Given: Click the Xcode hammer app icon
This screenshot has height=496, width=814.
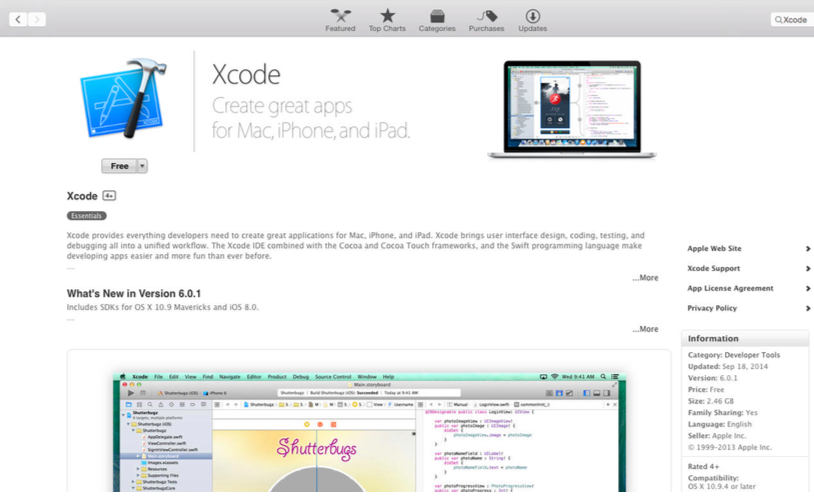Looking at the screenshot, I should click(x=123, y=100).
